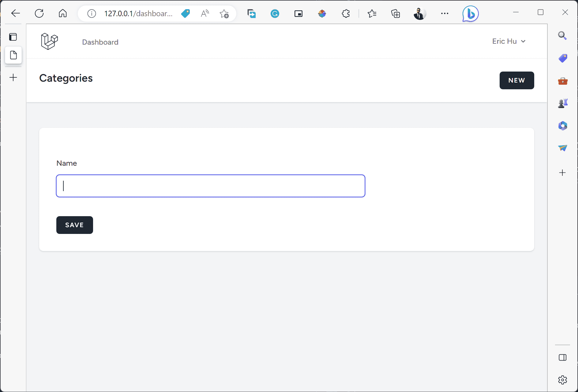The image size is (578, 392).
Task: Open sidebar Search magnifier icon
Action: [x=562, y=35]
